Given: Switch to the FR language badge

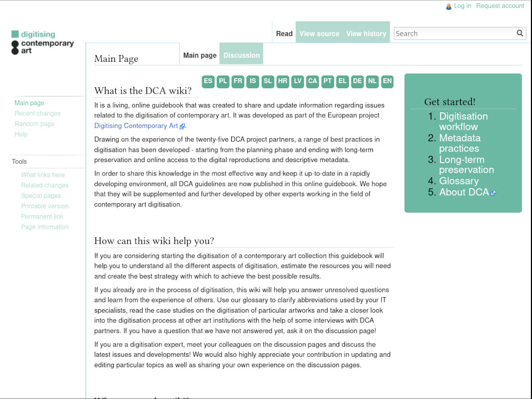Looking at the screenshot, I should [x=238, y=81].
